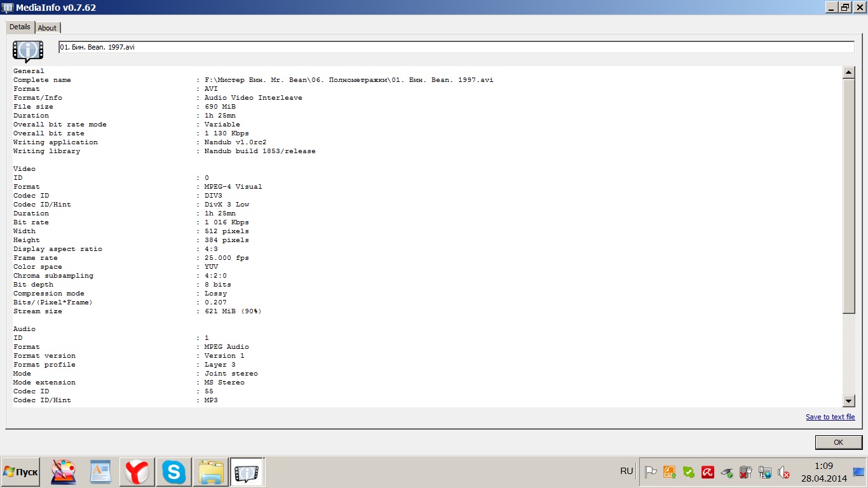The width and height of the screenshot is (868, 488).
Task: Click the RU language indicator
Action: point(627,471)
